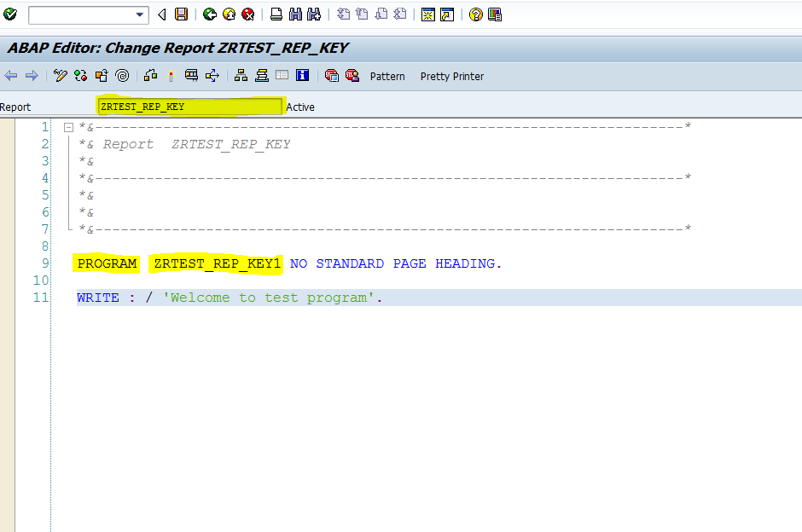
Task: Click the PROGRAM keyword on line 9
Action: click(107, 263)
